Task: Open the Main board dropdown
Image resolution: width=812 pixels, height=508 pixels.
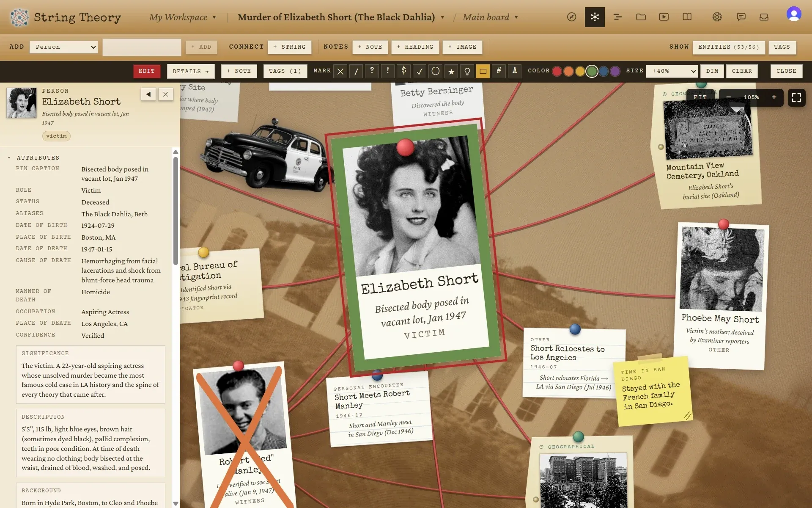Action: (x=490, y=17)
